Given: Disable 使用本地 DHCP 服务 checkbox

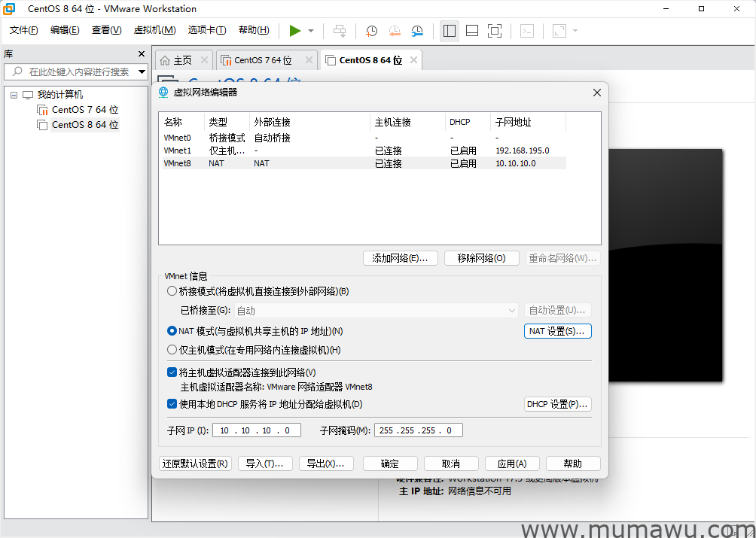Looking at the screenshot, I should [x=172, y=404].
